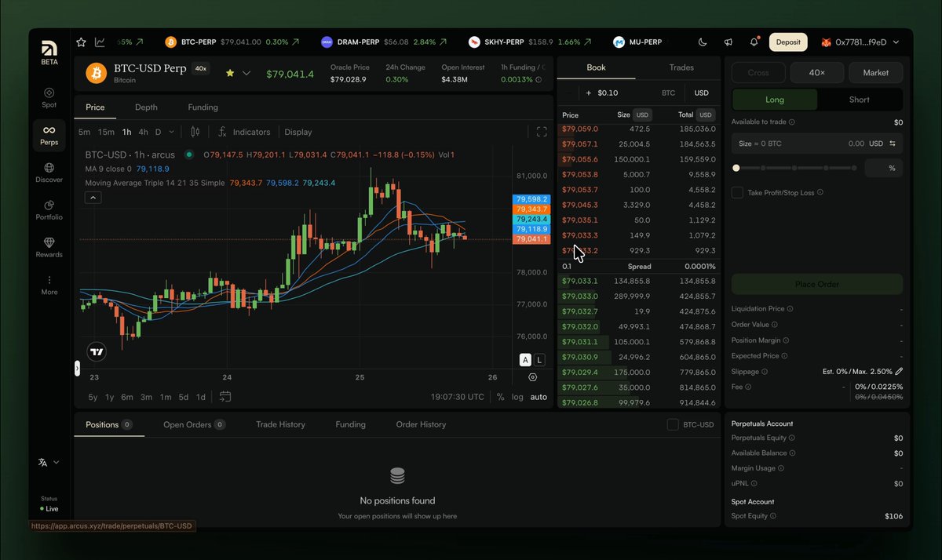Open chart axis settings gear icon

pos(534,376)
